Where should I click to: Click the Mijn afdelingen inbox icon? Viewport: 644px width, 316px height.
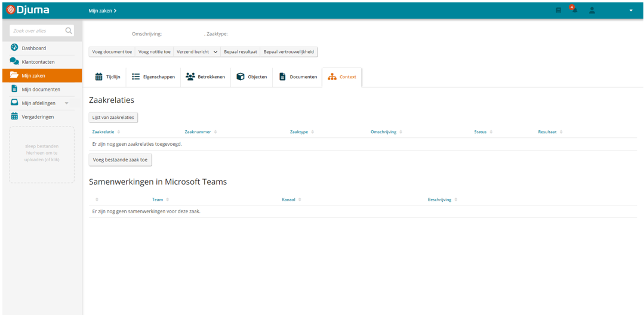click(14, 103)
